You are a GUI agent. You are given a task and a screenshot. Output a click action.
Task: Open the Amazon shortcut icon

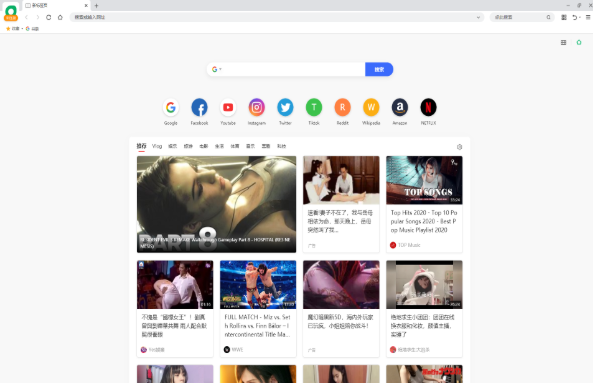pos(400,108)
